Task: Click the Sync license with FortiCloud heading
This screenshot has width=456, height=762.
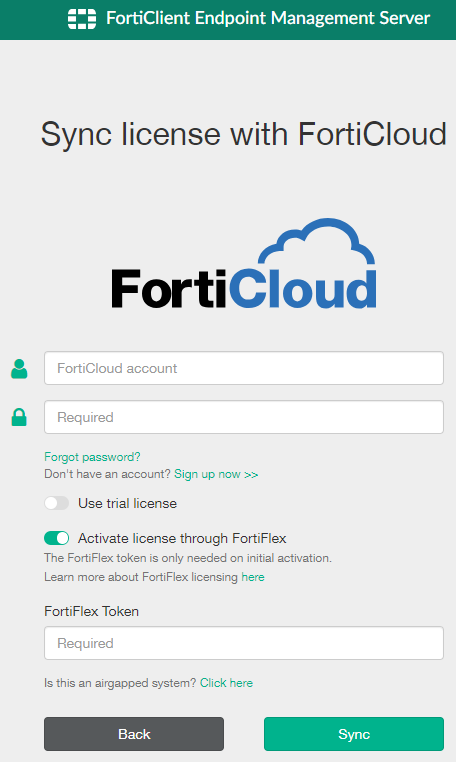Action: coord(244,134)
